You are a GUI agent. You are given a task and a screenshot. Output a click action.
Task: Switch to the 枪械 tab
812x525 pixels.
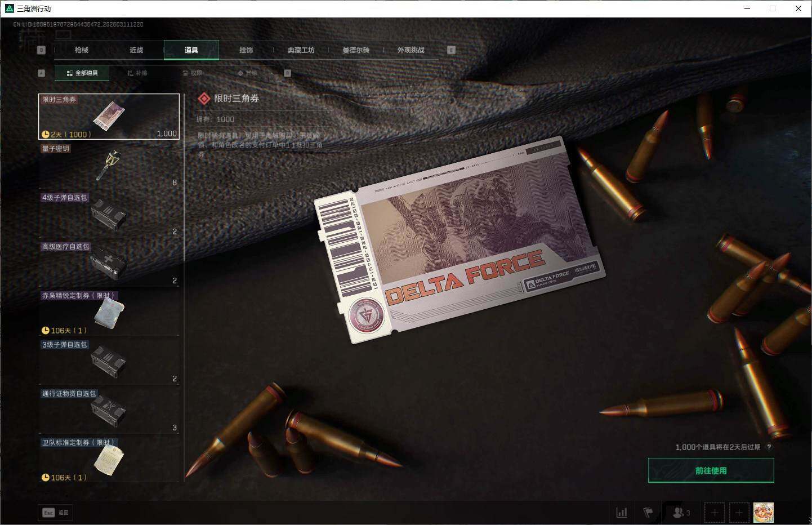tap(82, 50)
